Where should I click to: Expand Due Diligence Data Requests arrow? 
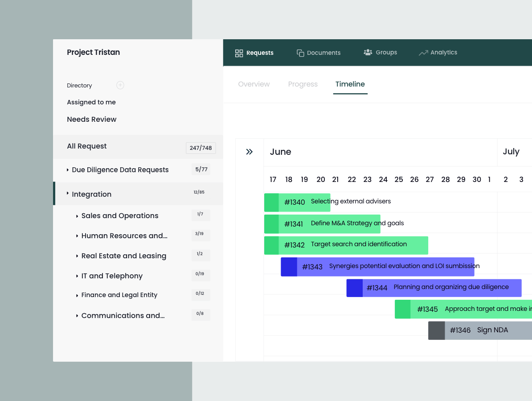[68, 170]
